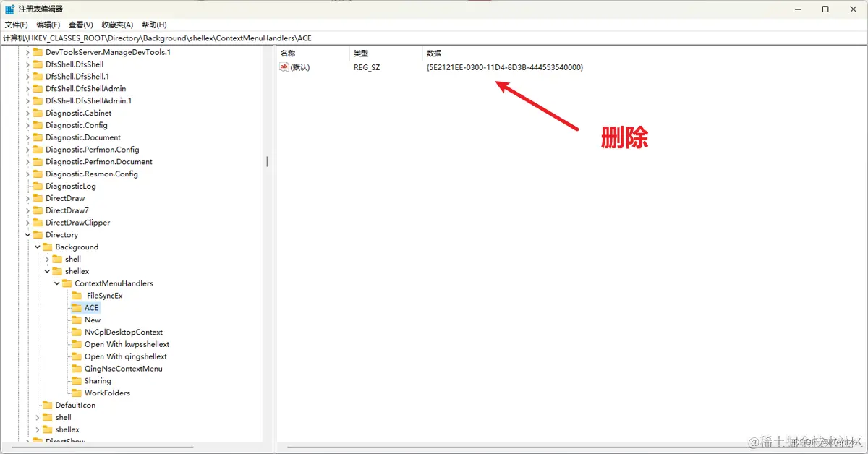Click the Diagnostic.Document folder icon
This screenshot has width=868, height=454.
pos(38,137)
